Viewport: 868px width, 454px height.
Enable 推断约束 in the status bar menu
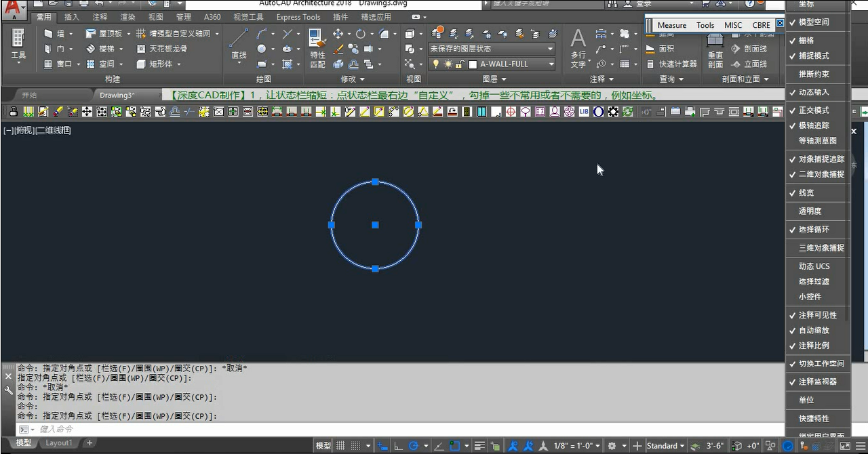817,74
